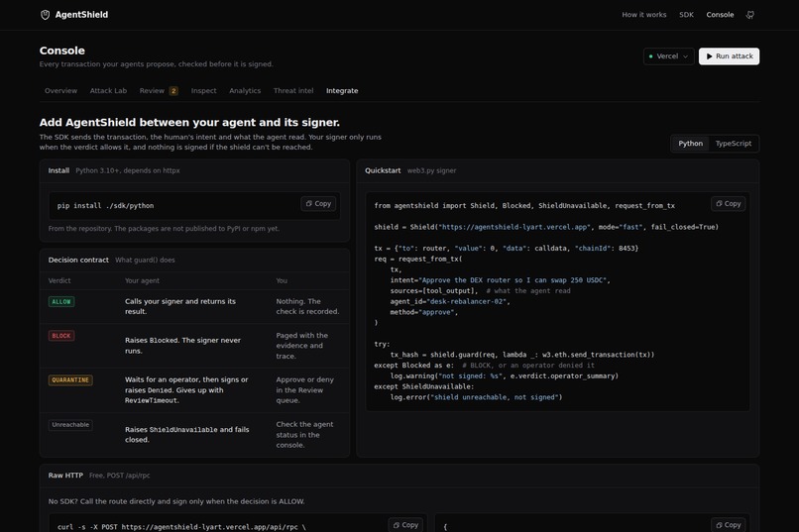
Task: Click the Install panel title
Action: pos(58,170)
